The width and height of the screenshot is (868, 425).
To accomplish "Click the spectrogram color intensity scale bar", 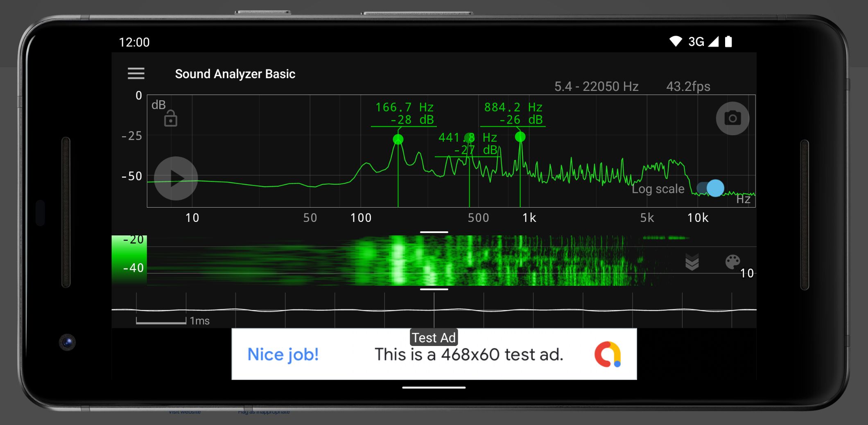I will [129, 260].
